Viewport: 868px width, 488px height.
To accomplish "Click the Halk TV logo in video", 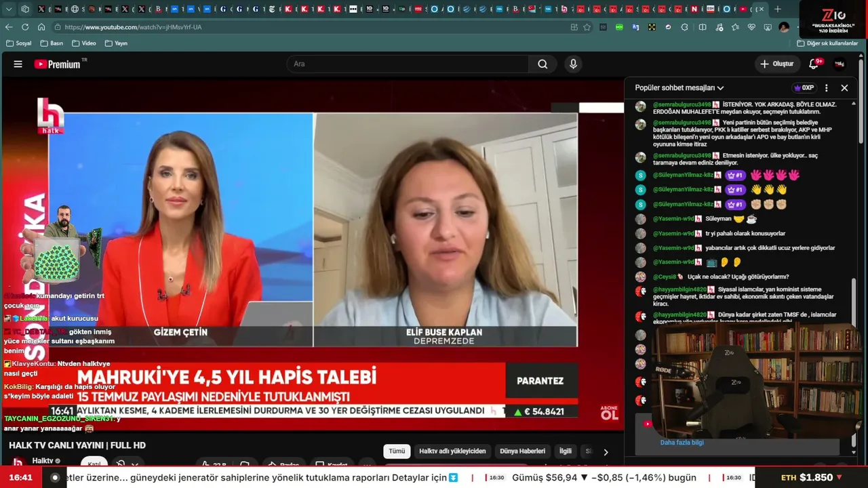I will click(50, 116).
